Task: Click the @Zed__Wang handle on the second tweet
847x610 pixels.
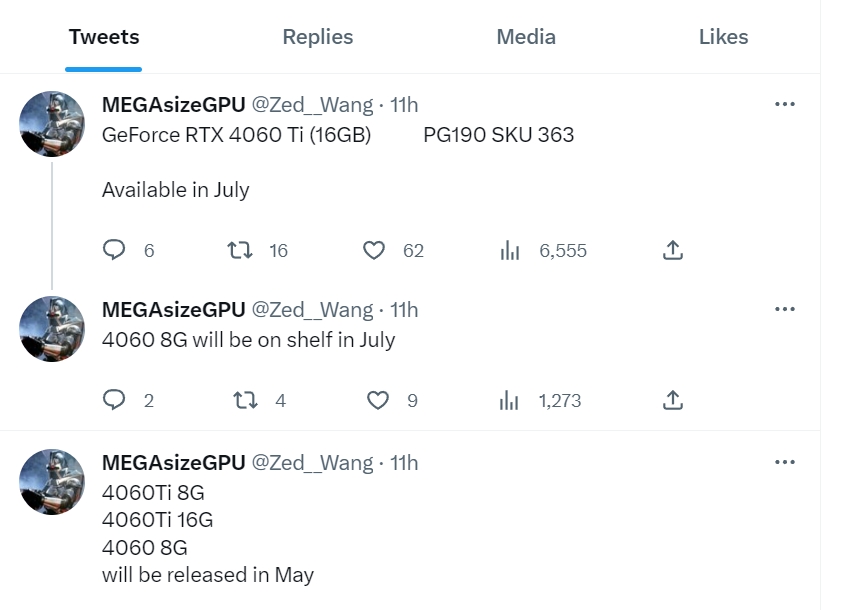Action: (311, 310)
